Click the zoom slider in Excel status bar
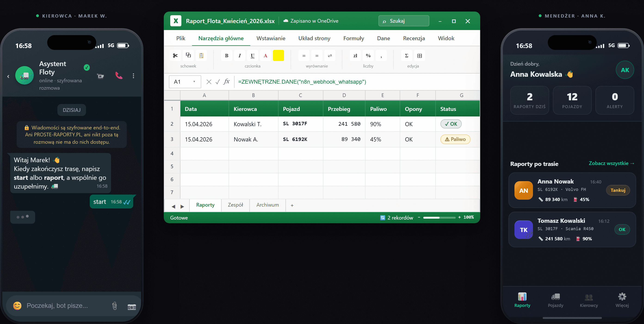The width and height of the screenshot is (644, 324). (x=439, y=218)
